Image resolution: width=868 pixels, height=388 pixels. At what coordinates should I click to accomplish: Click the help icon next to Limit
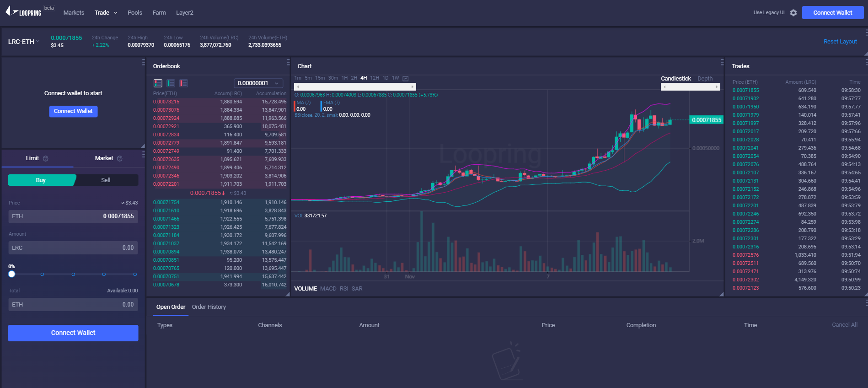(46, 159)
